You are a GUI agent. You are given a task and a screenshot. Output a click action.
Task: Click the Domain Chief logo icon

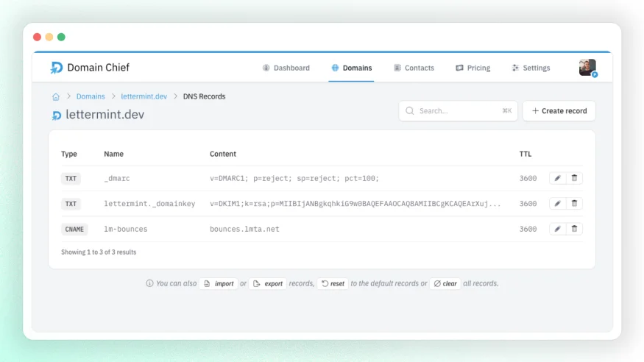click(x=56, y=68)
